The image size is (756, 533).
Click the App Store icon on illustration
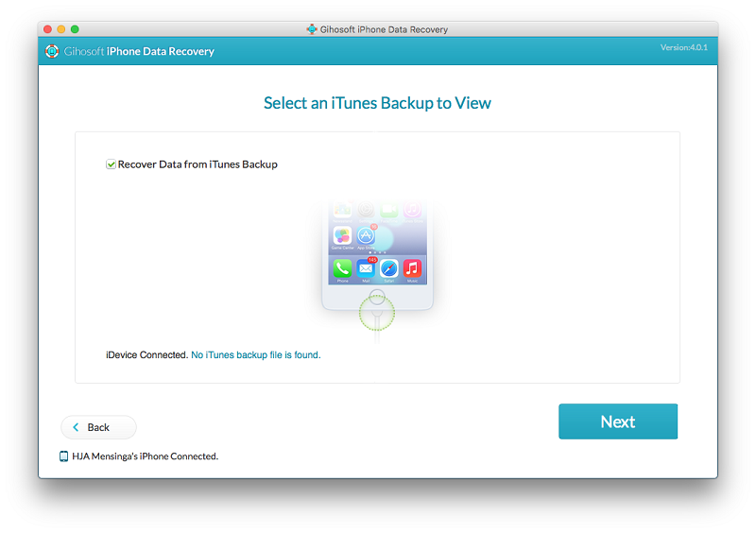[x=366, y=236]
